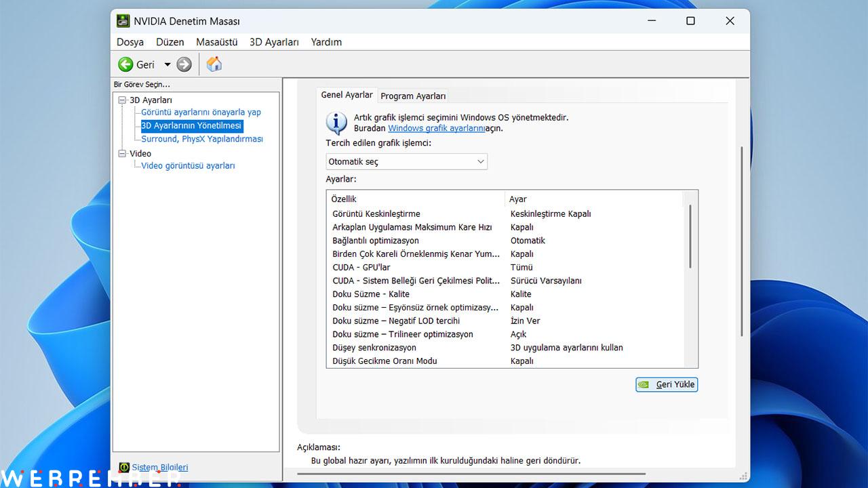The height and width of the screenshot is (488, 868).
Task: Select Doku süzme – Trilineer optimizasyon row
Action: point(505,334)
